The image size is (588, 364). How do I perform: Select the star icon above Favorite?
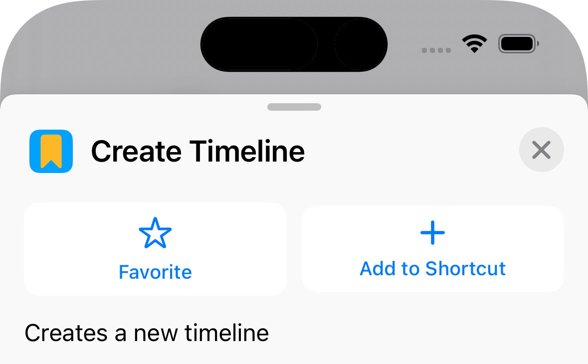[155, 232]
